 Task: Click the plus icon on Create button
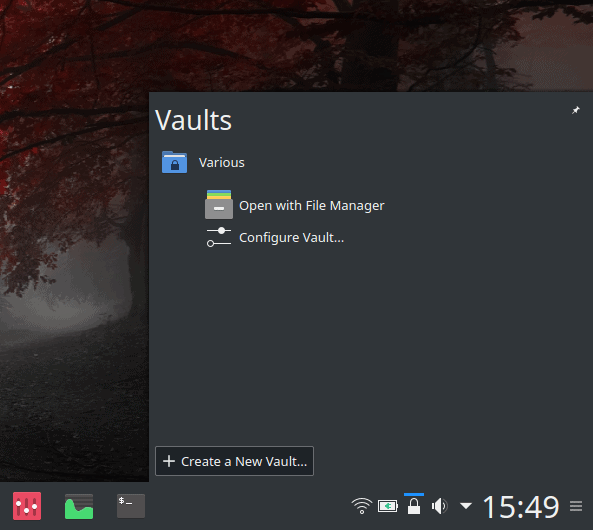pos(169,461)
